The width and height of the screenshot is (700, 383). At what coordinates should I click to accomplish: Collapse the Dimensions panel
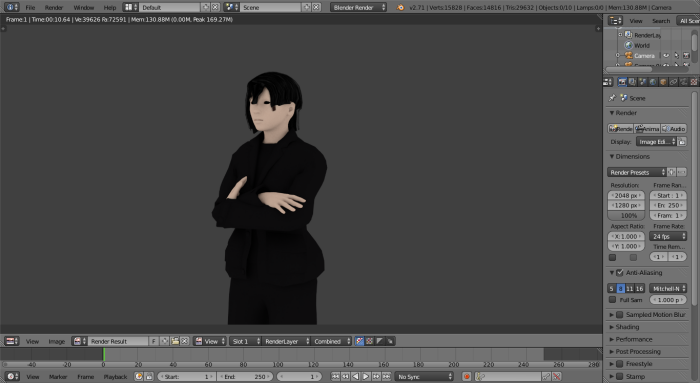[x=612, y=157]
